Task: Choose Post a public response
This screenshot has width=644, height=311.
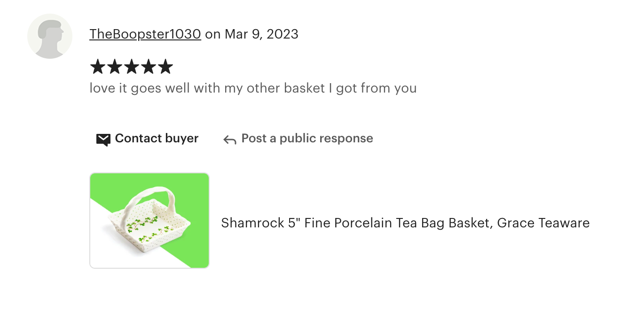Action: 307,139
